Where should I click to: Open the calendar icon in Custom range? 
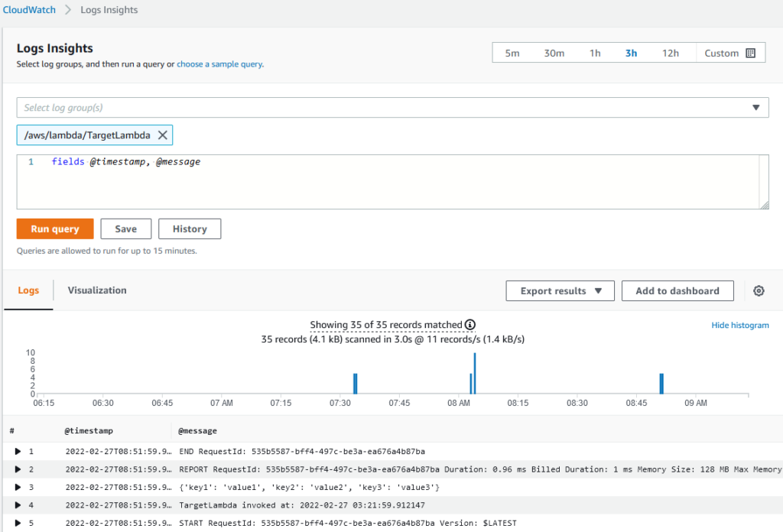click(x=750, y=53)
